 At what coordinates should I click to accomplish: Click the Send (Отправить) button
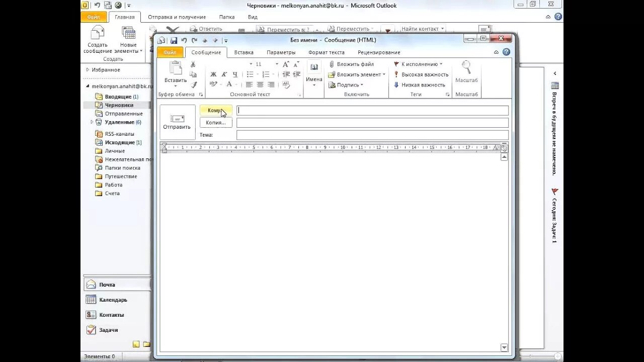point(177,122)
